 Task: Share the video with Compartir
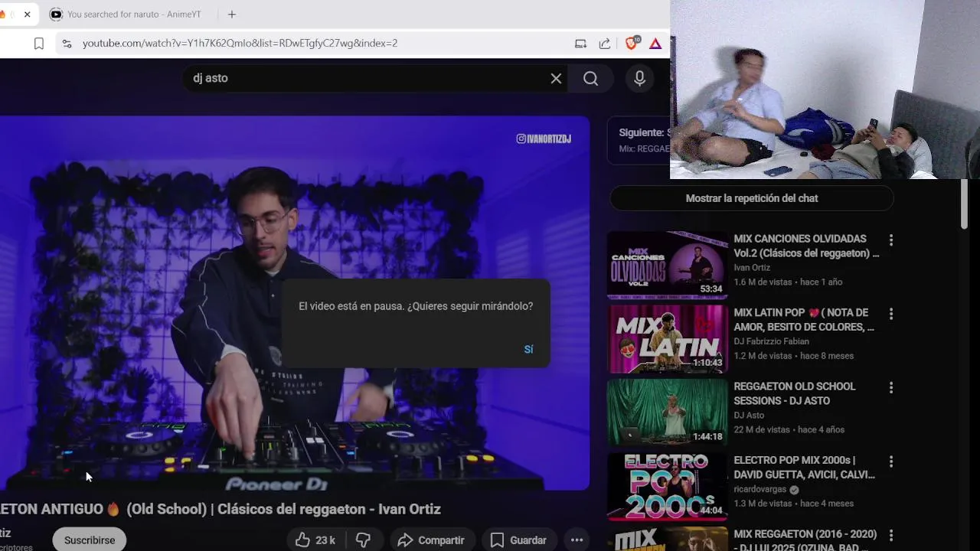coord(431,540)
